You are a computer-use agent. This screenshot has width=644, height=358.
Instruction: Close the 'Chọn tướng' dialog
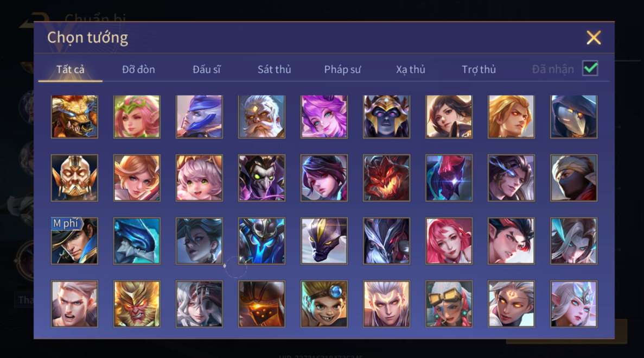point(594,37)
